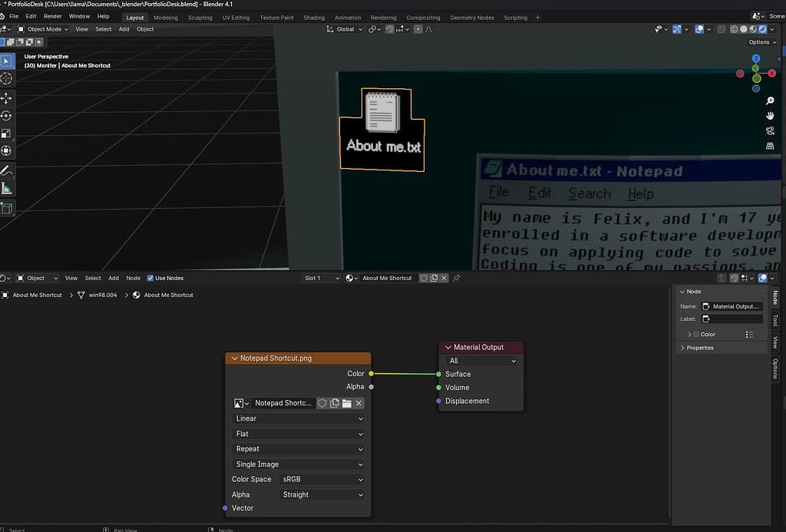Screen dimensions: 786x532
Task: Open the Color Space sRGB selector
Action: [x=322, y=479]
